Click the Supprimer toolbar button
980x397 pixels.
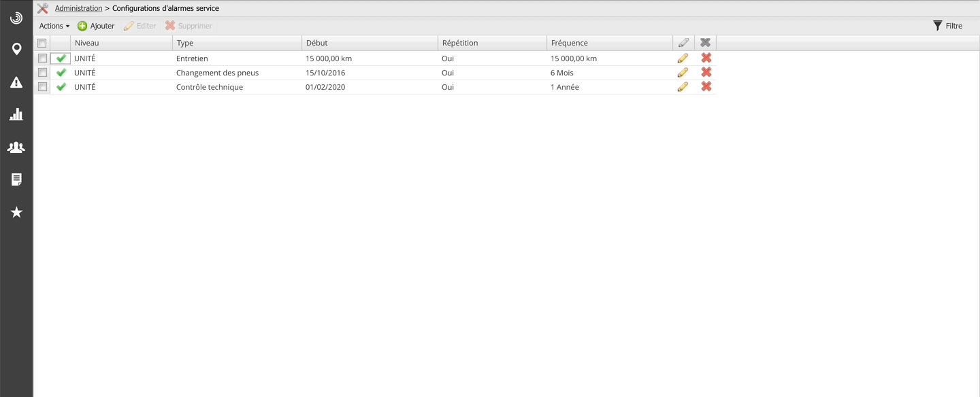pyautogui.click(x=189, y=26)
